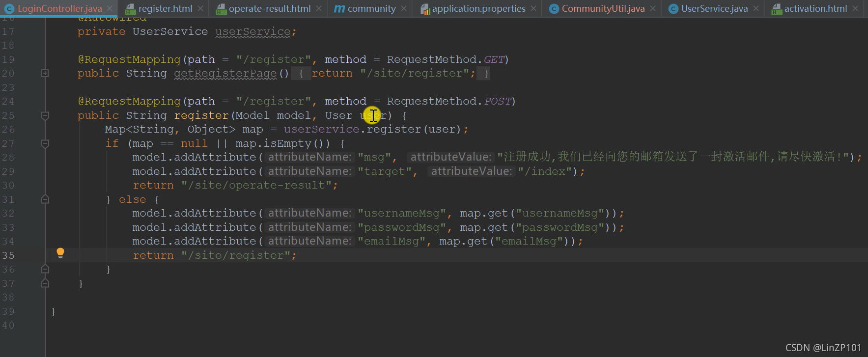This screenshot has height=357, width=868.
Task: Collapse the if block at line 27
Action: click(x=45, y=143)
